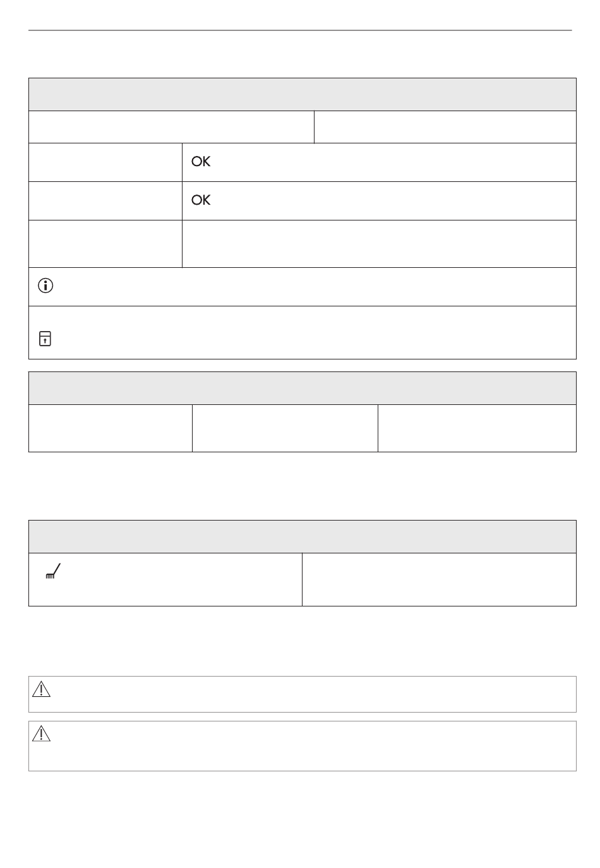
Task: Click the gray header above the three-column row
Action: (x=303, y=389)
